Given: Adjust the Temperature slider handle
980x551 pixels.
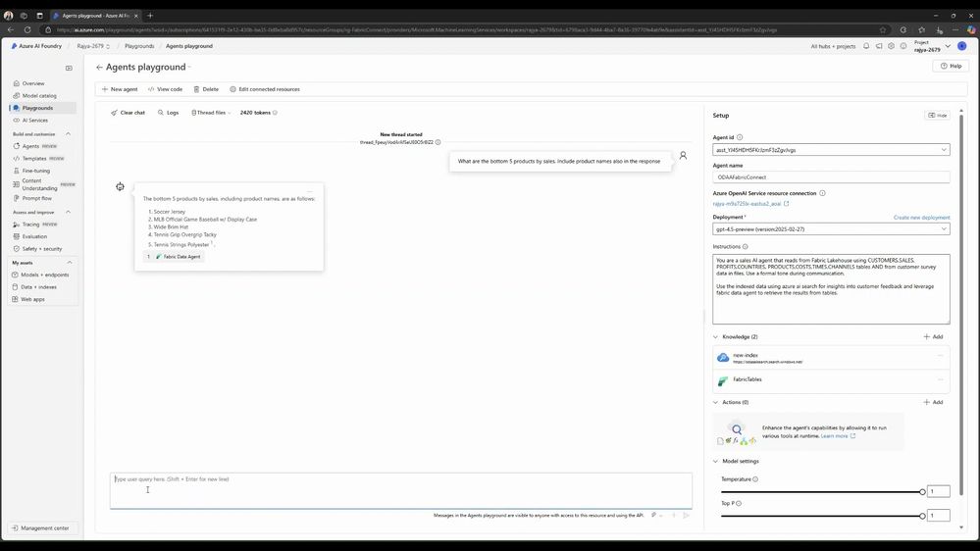Looking at the screenshot, I should (922, 492).
